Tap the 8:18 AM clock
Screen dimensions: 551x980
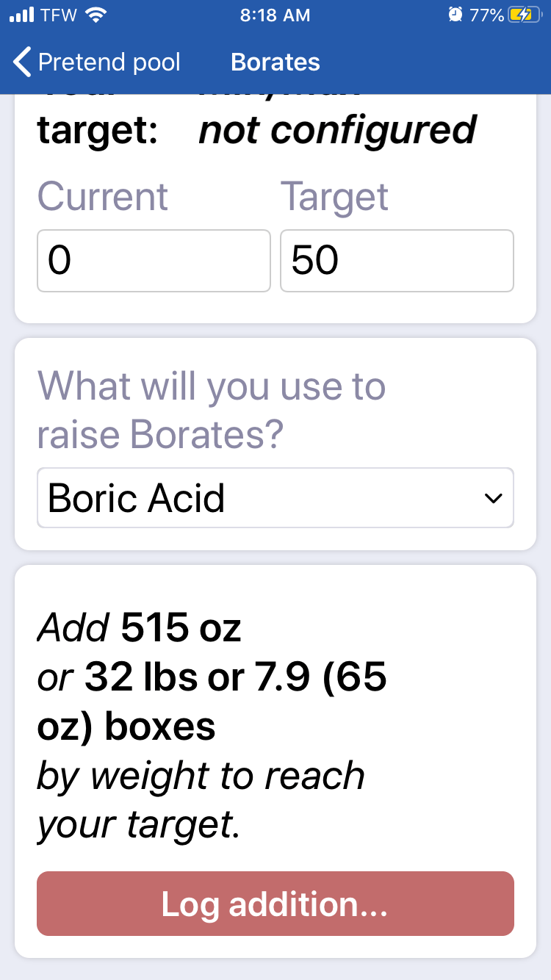coord(275,15)
